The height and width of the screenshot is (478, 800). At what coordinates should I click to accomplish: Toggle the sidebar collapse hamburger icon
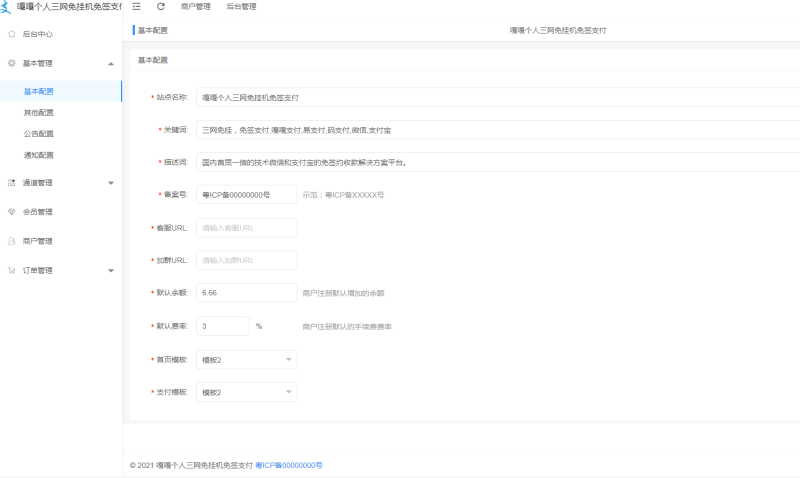[136, 7]
